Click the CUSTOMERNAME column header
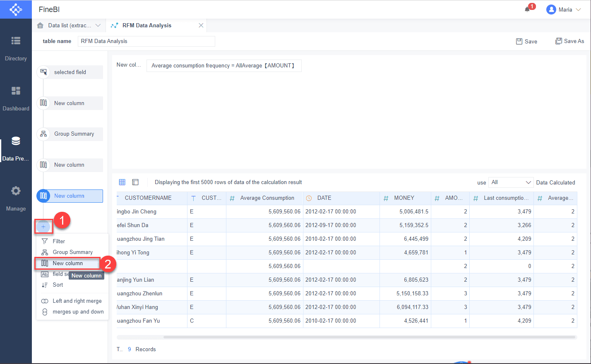The width and height of the screenshot is (591, 364). point(152,198)
